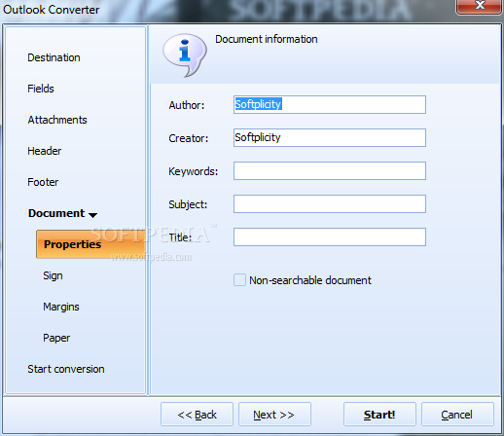This screenshot has width=504, height=436.
Task: Select the Attachments section
Action: (x=57, y=120)
